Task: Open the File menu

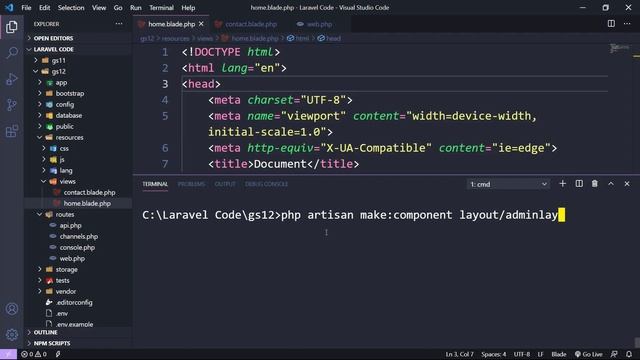Action: click(x=26, y=8)
